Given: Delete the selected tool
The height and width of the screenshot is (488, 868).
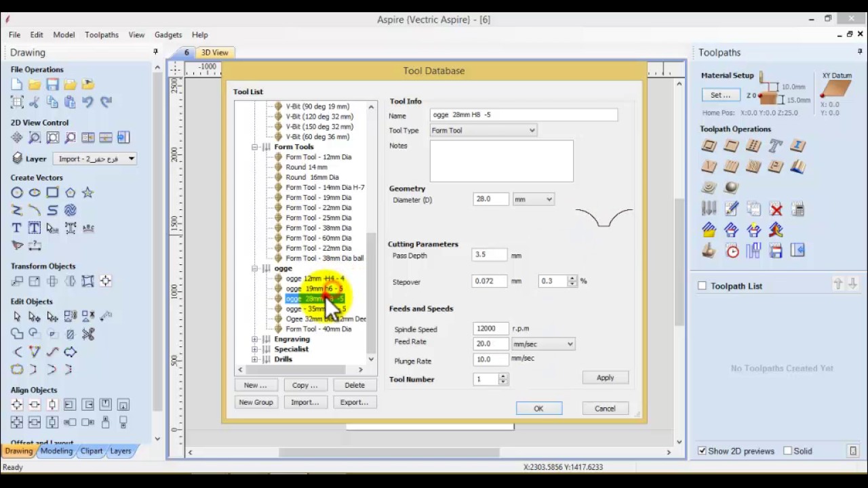Looking at the screenshot, I should coord(354,385).
